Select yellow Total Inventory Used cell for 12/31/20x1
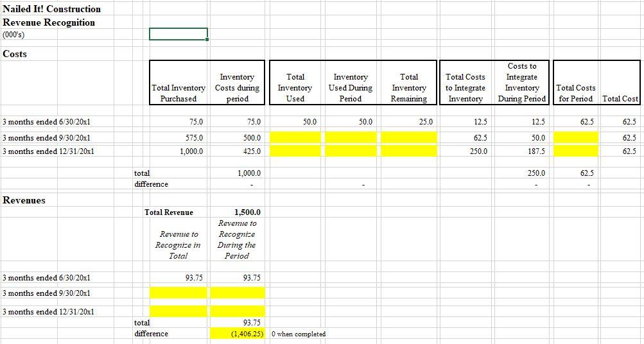This screenshot has height=344, width=644. (x=295, y=151)
